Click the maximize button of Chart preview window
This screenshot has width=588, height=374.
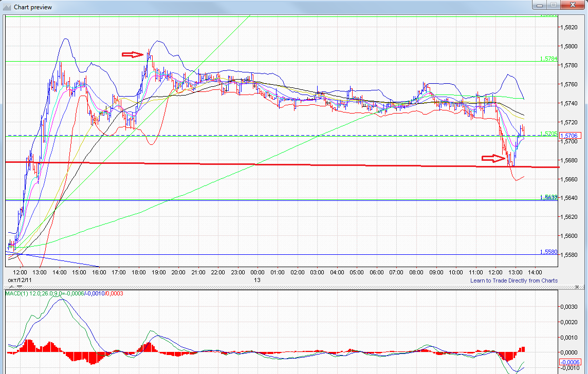(x=553, y=6)
